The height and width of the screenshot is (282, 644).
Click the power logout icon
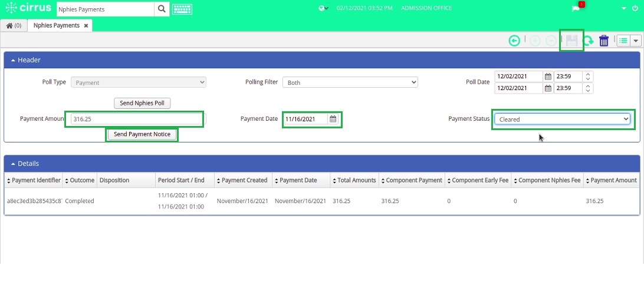pyautogui.click(x=635, y=8)
